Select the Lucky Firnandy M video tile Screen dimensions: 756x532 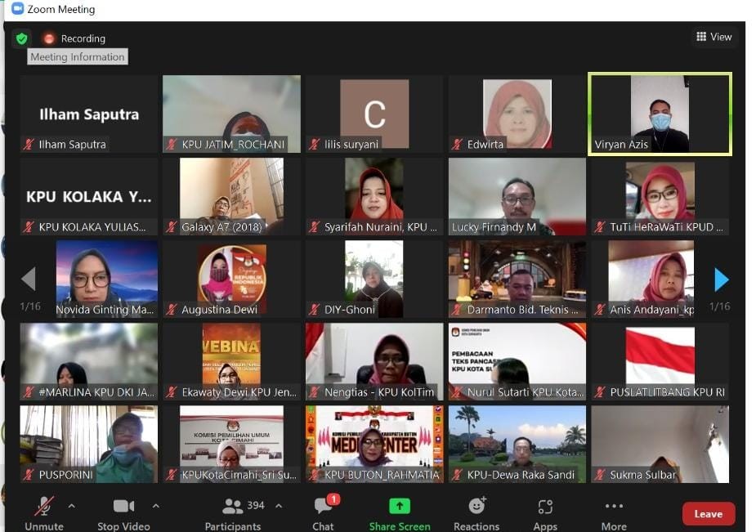click(517, 196)
